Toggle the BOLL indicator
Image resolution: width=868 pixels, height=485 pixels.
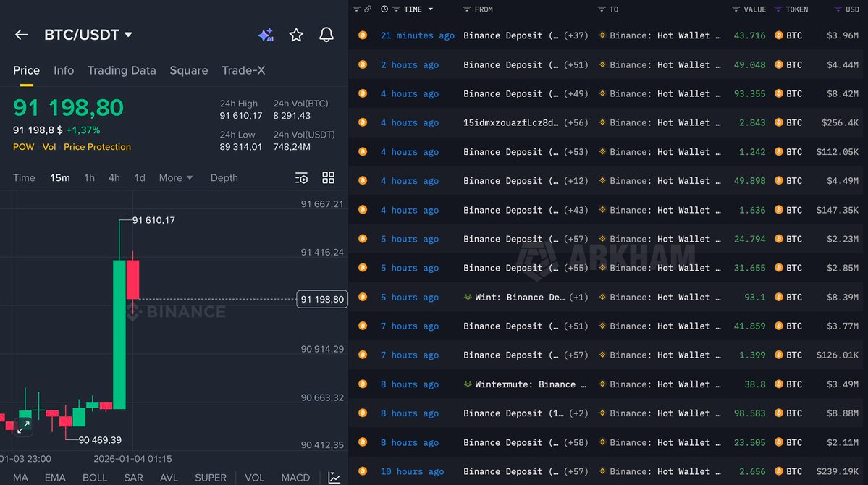click(95, 477)
